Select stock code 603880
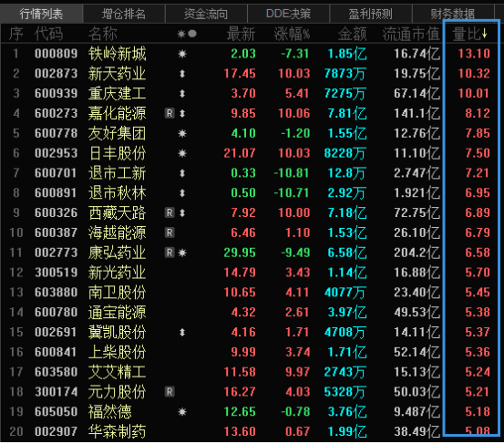504x444 pixels. point(57,293)
